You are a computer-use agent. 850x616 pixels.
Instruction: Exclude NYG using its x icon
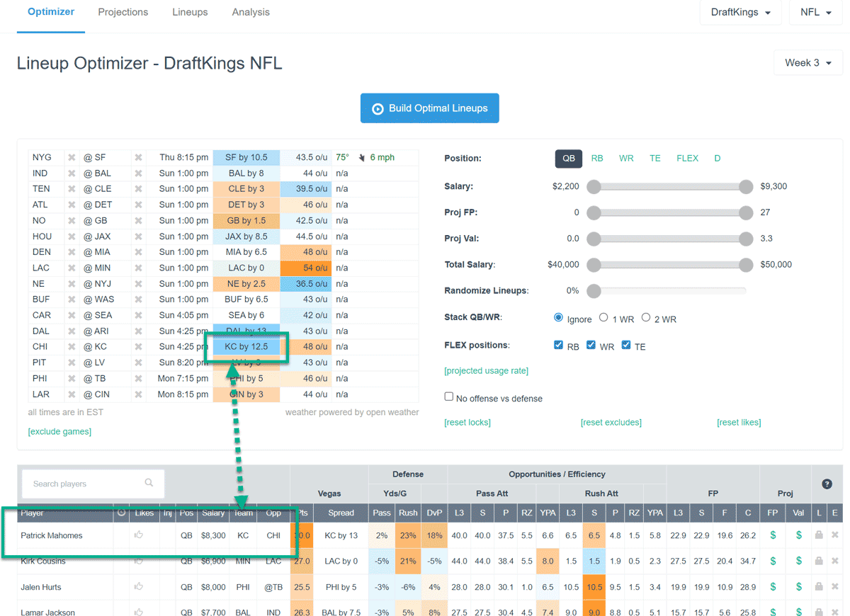point(72,157)
